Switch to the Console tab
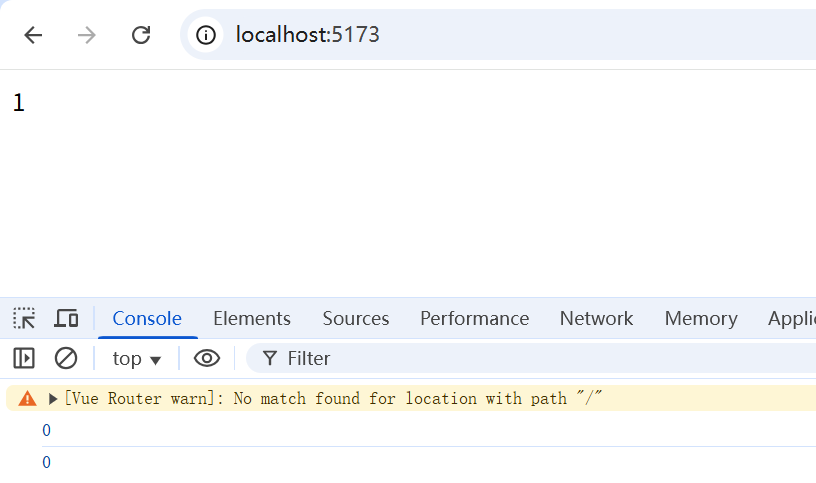Viewport: 816px width, 483px height. click(x=147, y=319)
